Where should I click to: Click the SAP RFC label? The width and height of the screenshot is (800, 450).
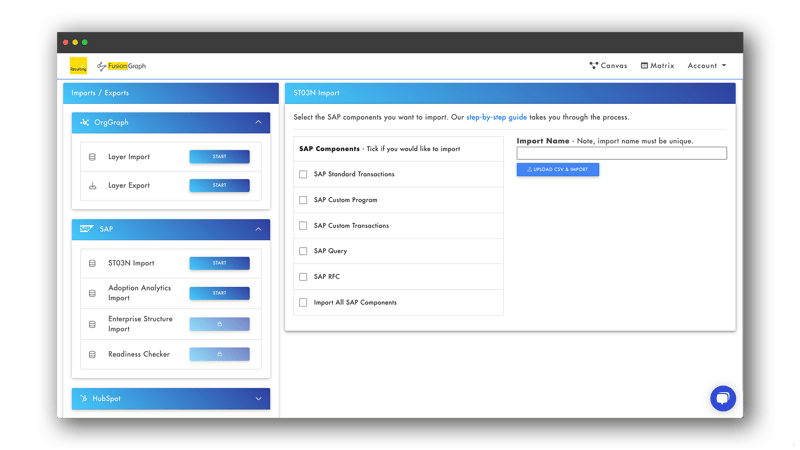(x=327, y=277)
